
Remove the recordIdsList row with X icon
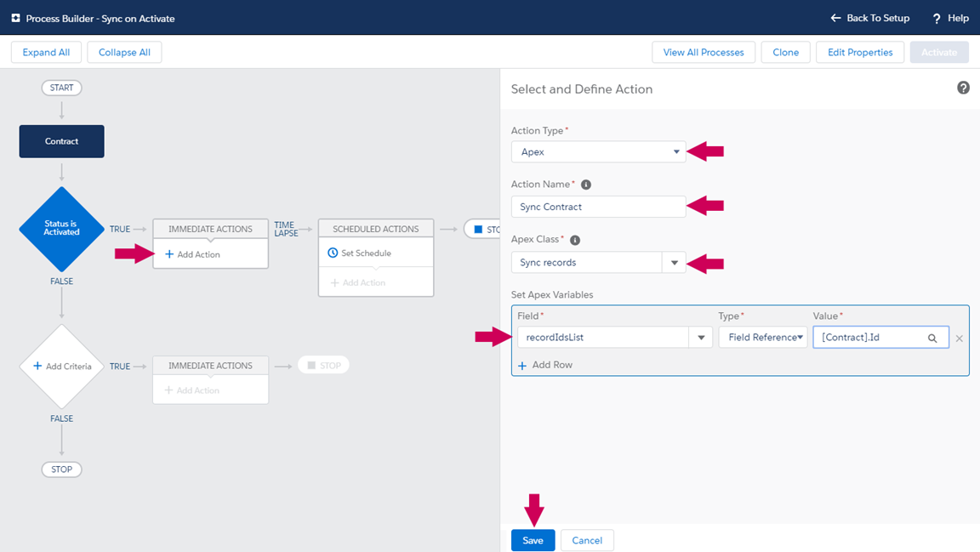(x=960, y=339)
